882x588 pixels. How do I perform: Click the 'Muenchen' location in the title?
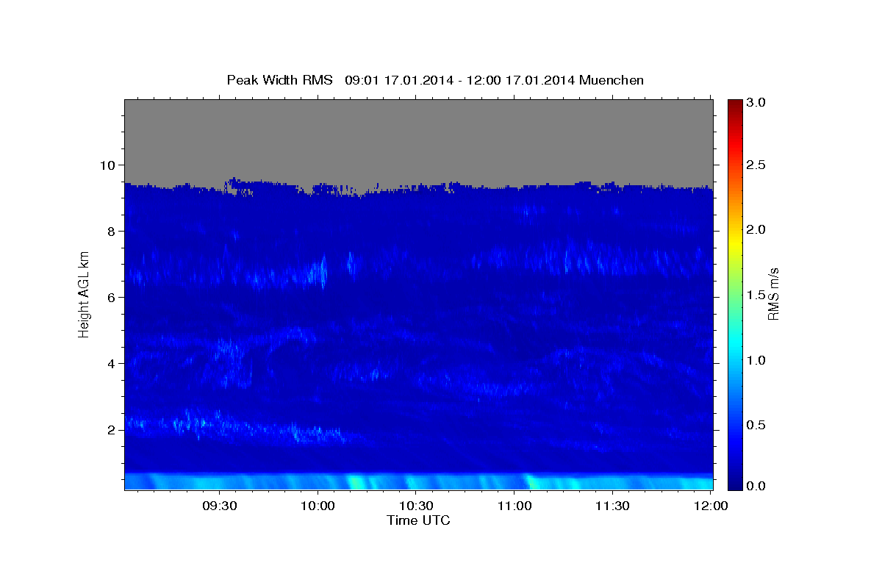pos(612,80)
